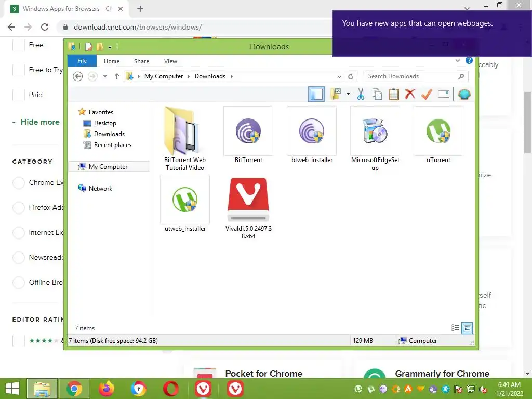
Task: Open the Customize Quick Access Toolbar dropdown
Action: 110,47
